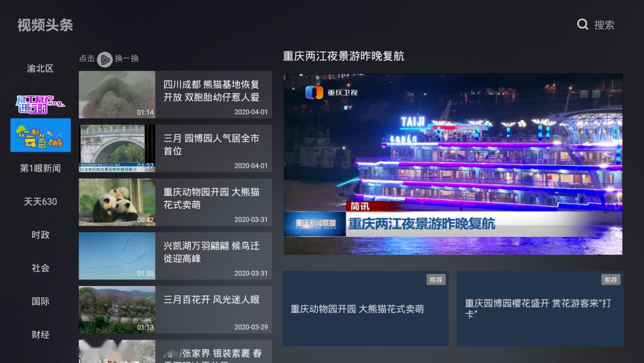Open search with the magnifier icon

583,24
